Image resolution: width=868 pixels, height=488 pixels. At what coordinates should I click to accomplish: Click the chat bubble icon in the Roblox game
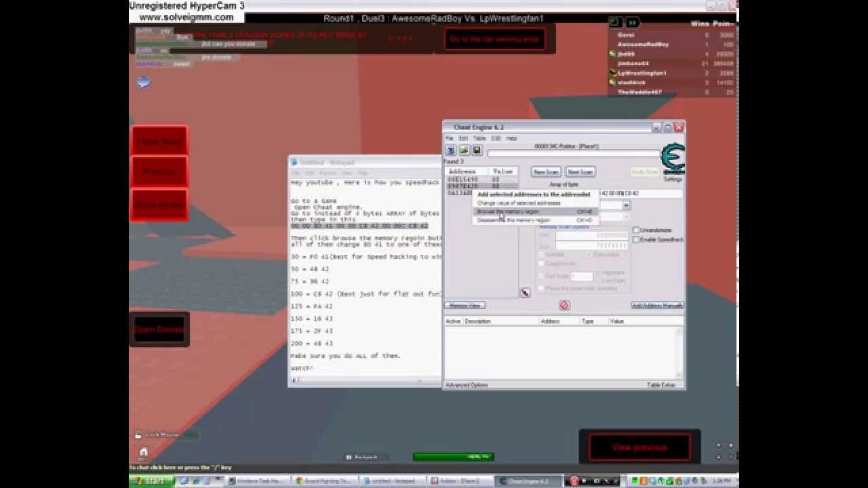[143, 81]
